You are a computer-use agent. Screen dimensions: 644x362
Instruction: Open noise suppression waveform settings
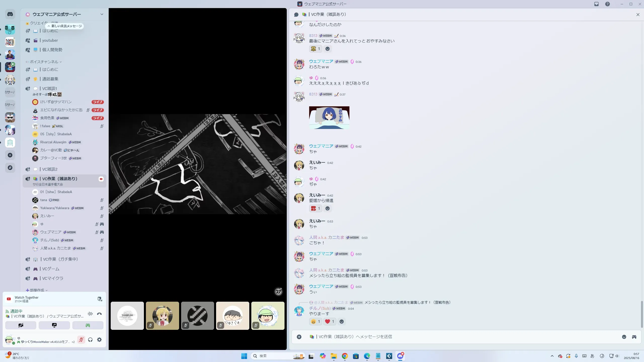(x=90, y=314)
